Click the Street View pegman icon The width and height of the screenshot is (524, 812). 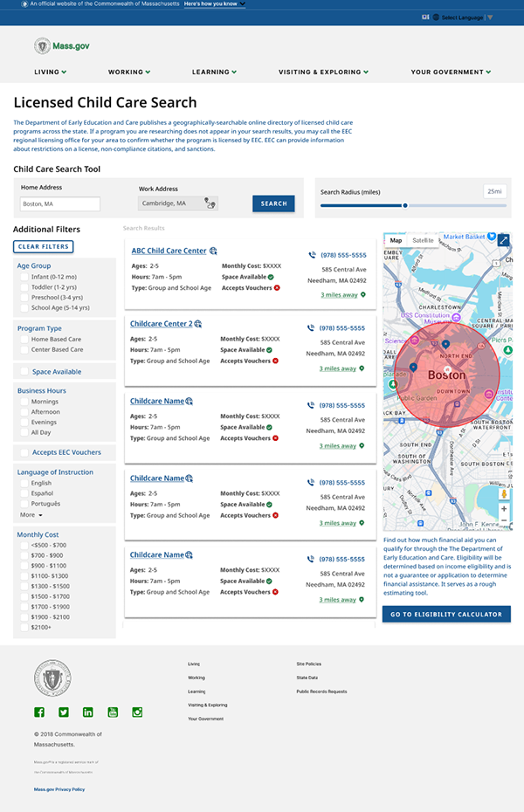point(504,493)
